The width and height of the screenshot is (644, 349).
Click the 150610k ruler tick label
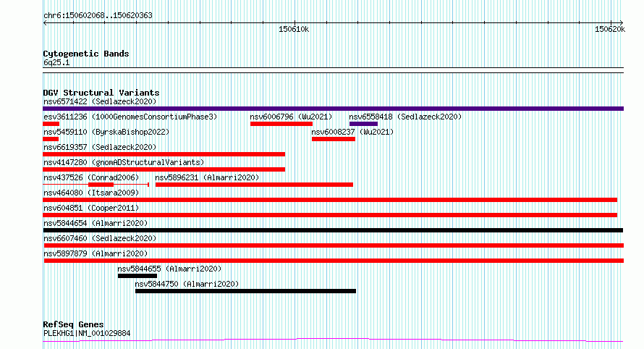pos(294,29)
